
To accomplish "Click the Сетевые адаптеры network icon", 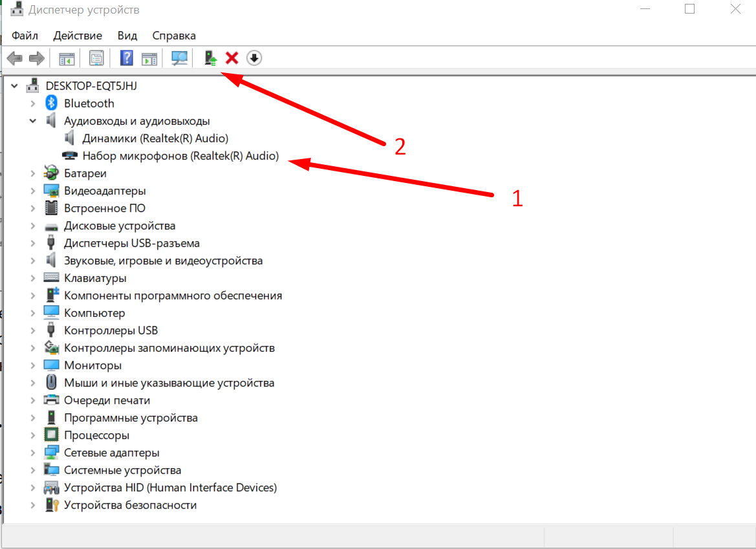I will (51, 453).
